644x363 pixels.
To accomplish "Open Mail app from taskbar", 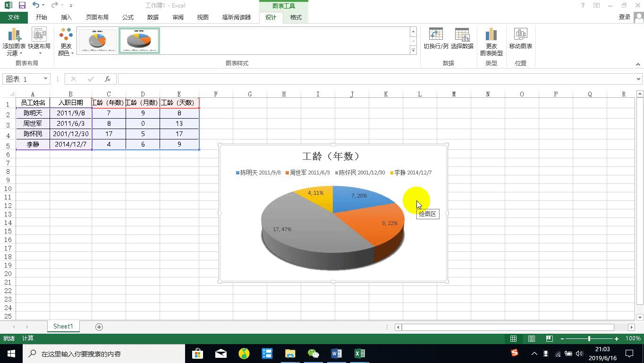I will [221, 354].
